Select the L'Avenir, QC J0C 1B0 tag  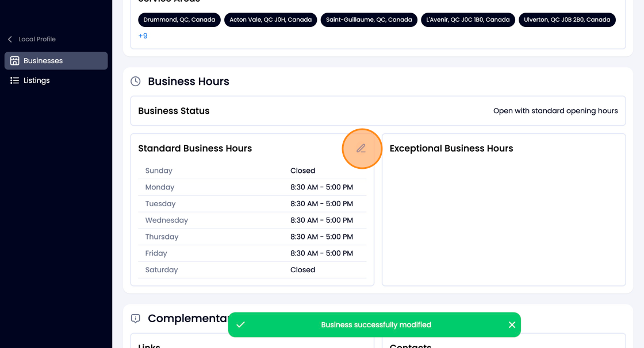[x=468, y=20]
